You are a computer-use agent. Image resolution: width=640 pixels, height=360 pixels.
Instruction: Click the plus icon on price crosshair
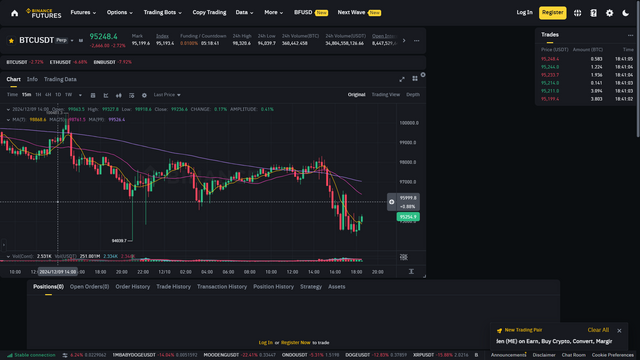click(391, 202)
